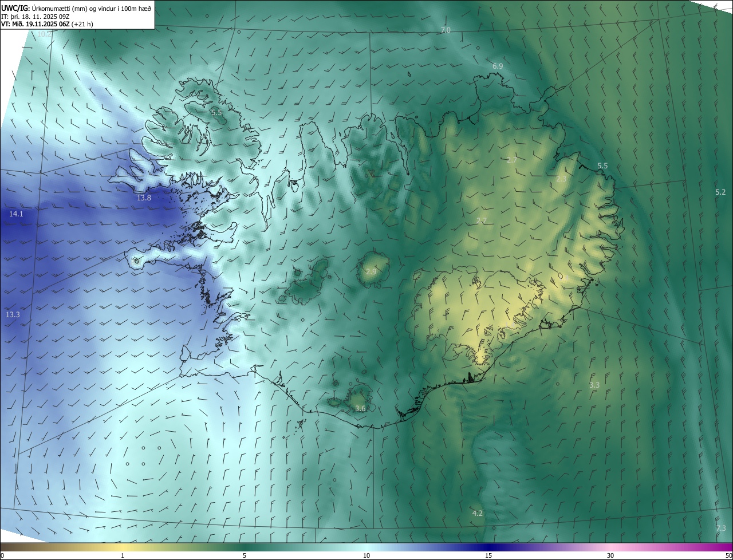Click the 2.9 value on Hofsjökull glacier

point(371,271)
